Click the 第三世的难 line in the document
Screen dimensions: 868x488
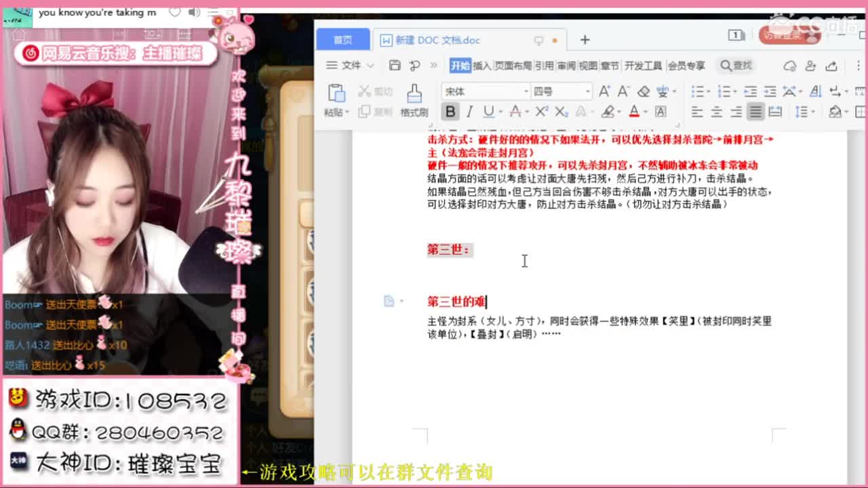(x=457, y=302)
